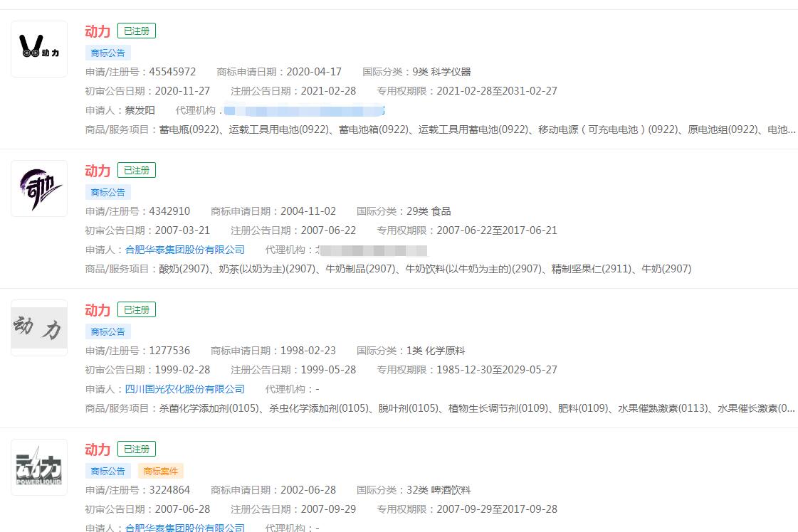Image resolution: width=798 pixels, height=532 pixels.
Task: Click exclusive period 2007-09-29至2017-09-28
Action: pos(497,509)
